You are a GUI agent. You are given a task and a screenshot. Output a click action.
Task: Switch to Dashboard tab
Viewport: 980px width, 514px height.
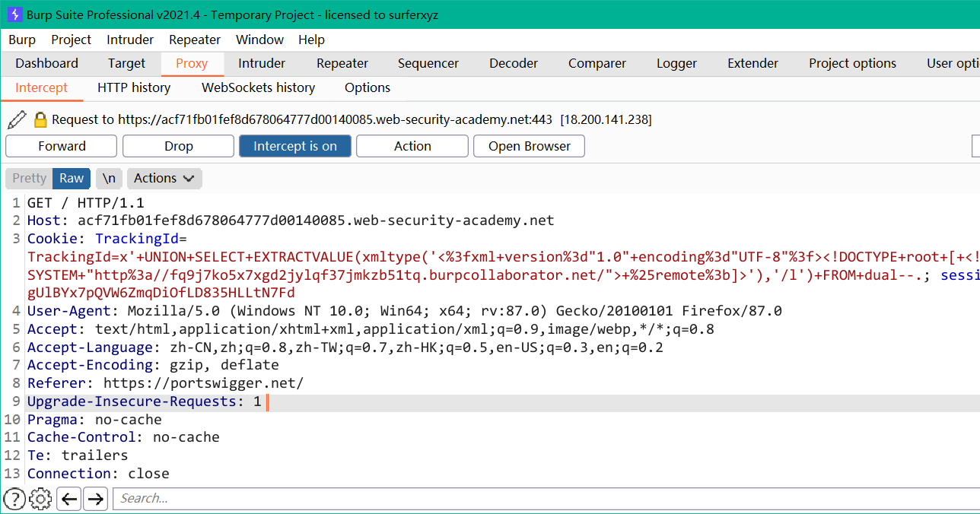[x=46, y=63]
